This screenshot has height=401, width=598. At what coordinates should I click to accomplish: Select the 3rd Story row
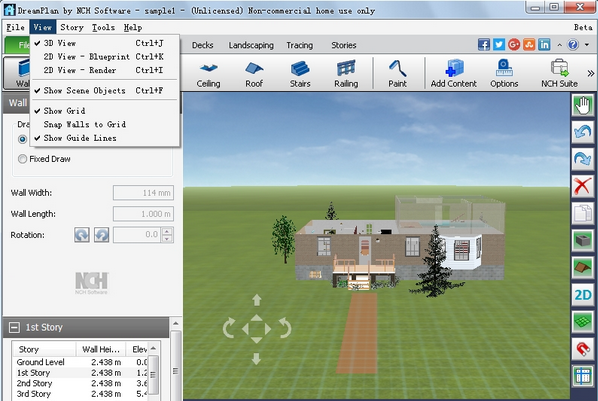(80, 394)
